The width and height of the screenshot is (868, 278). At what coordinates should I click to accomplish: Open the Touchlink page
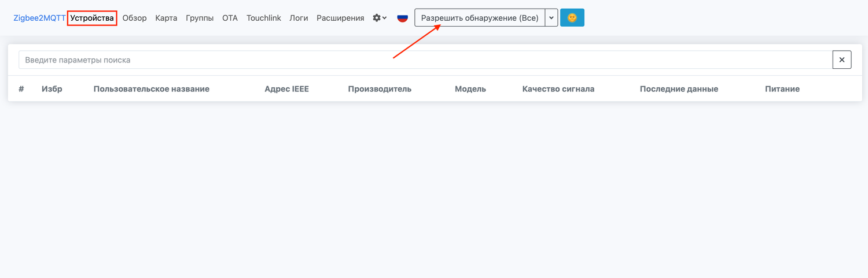[263, 18]
